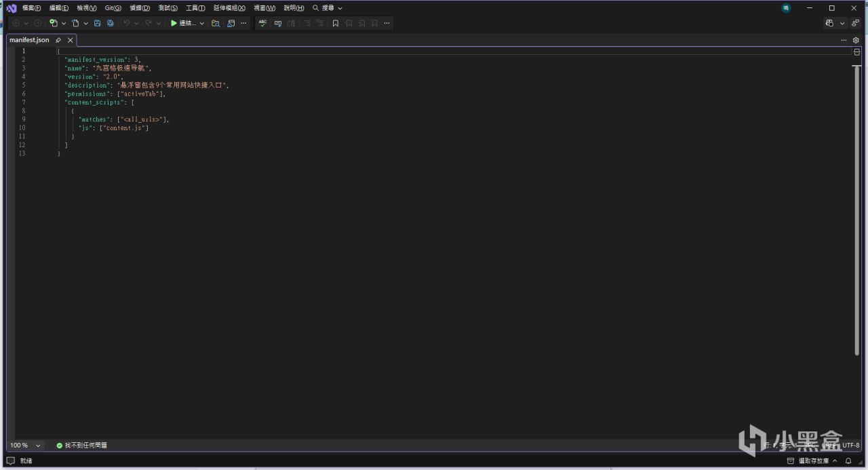Click the Visual Studio logo icon
The width and height of the screenshot is (868, 470).
pos(11,8)
